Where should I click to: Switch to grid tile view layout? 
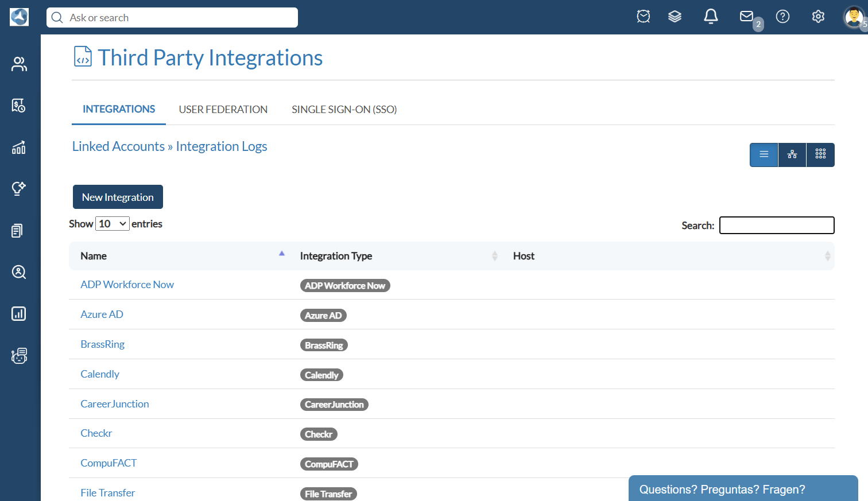[820, 155]
